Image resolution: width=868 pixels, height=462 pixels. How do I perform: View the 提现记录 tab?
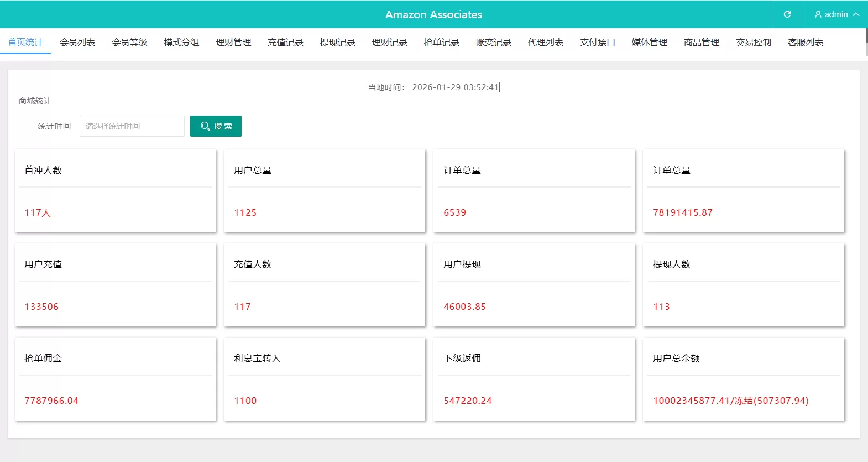pos(337,43)
